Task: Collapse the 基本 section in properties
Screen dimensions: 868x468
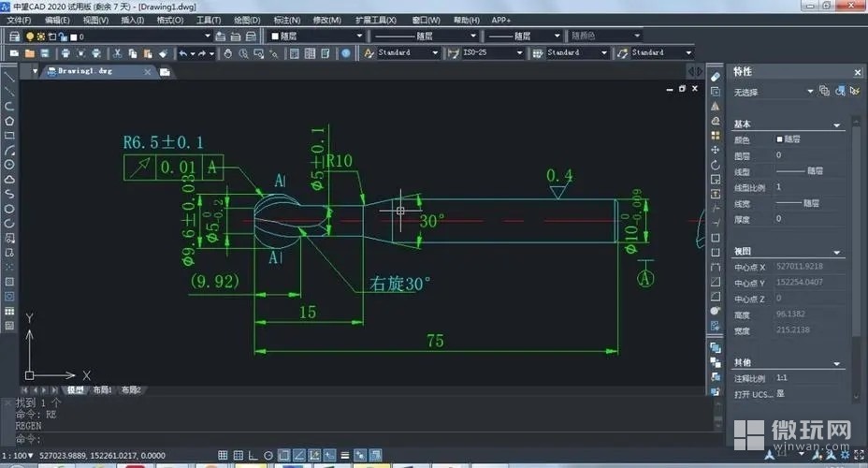Action: (836, 125)
